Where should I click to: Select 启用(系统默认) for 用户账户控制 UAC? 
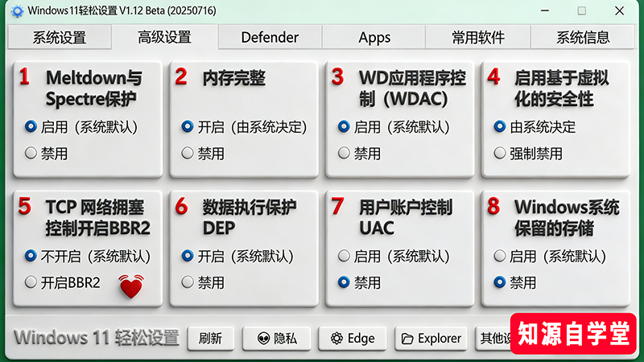[x=344, y=257]
